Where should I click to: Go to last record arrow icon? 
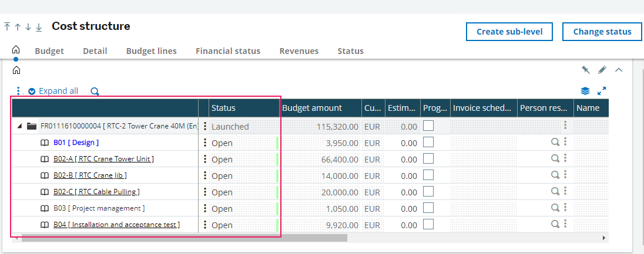39,27
